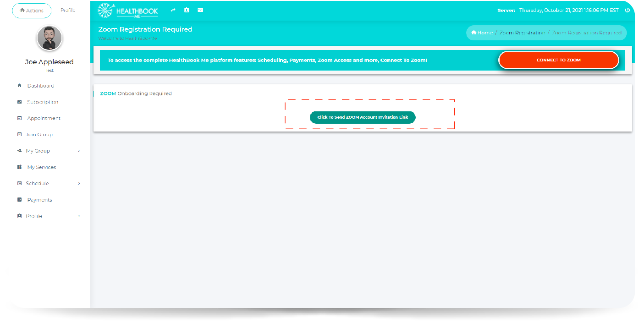Click the Payments sidebar icon
This screenshot has width=644, height=329.
click(19, 200)
